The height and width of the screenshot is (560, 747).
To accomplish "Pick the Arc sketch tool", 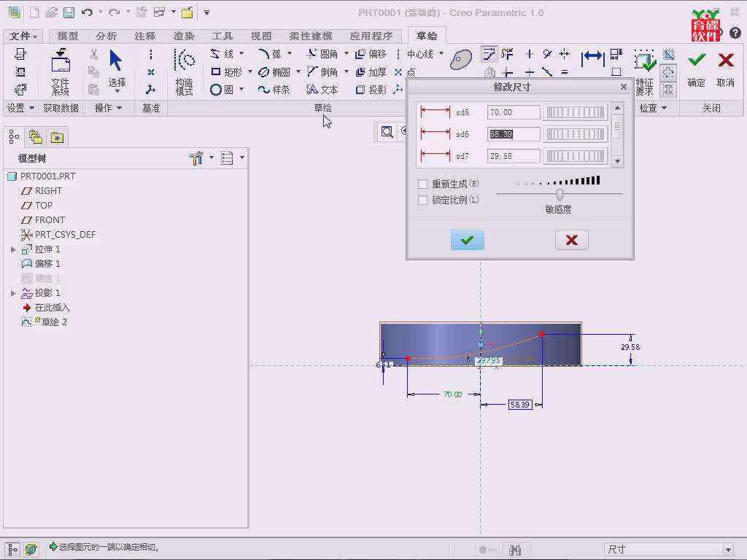I will coord(270,54).
